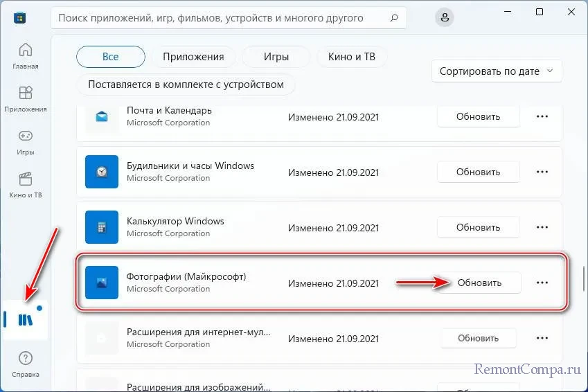Click the Фотографии app icon
The width and height of the screenshot is (588, 392).
[x=102, y=283]
